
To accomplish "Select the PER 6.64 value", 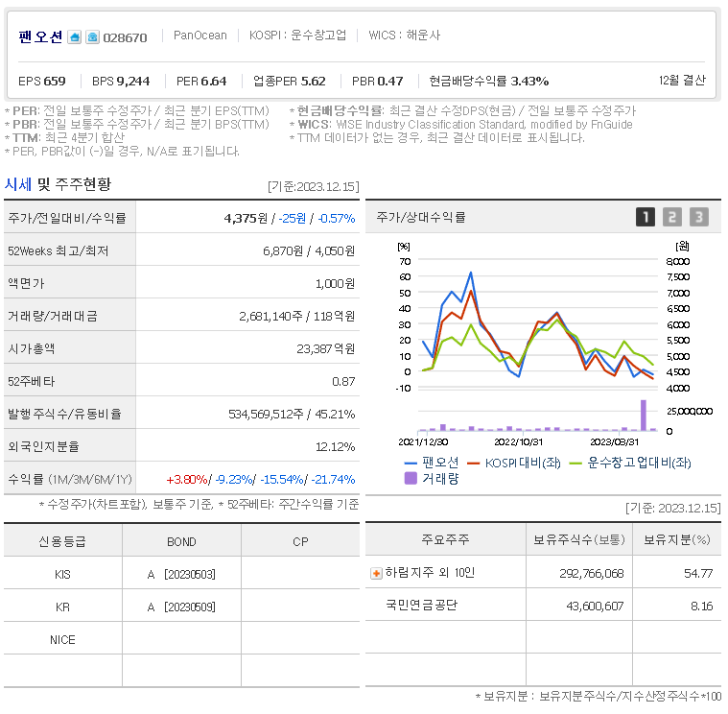I will point(201,81).
